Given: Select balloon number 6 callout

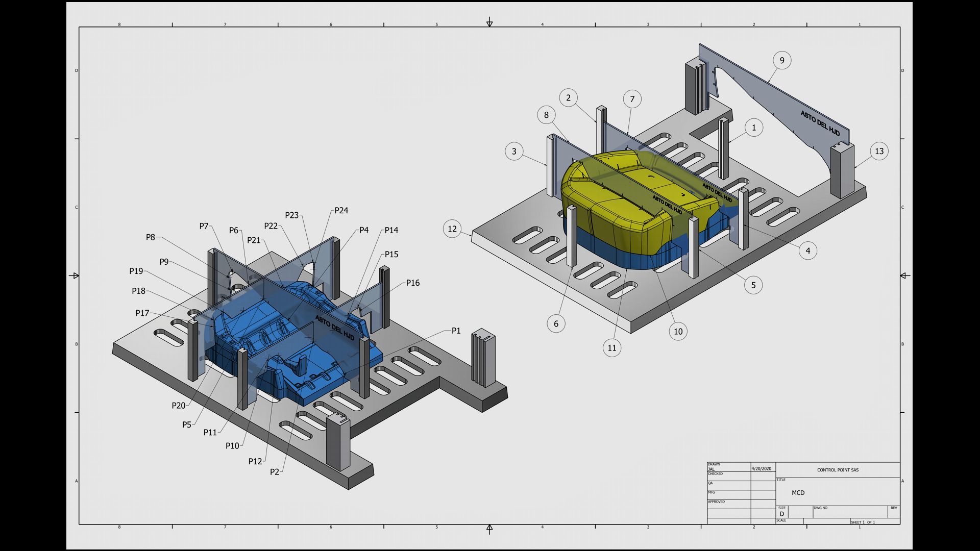Looking at the screenshot, I should tap(556, 323).
